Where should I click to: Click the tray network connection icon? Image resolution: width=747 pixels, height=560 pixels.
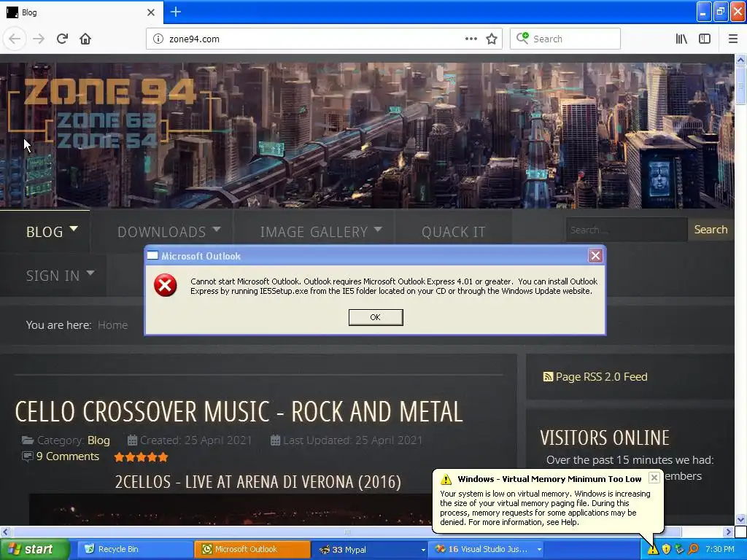click(679, 550)
